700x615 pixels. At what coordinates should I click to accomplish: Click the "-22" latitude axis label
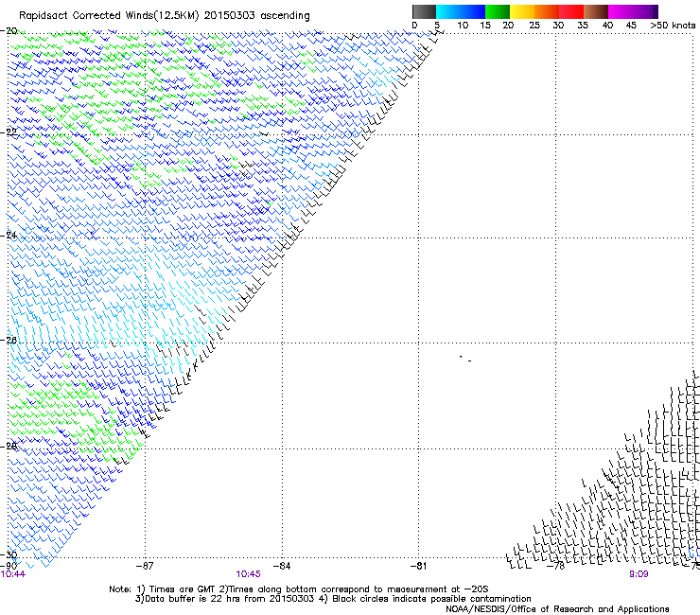(x=9, y=132)
